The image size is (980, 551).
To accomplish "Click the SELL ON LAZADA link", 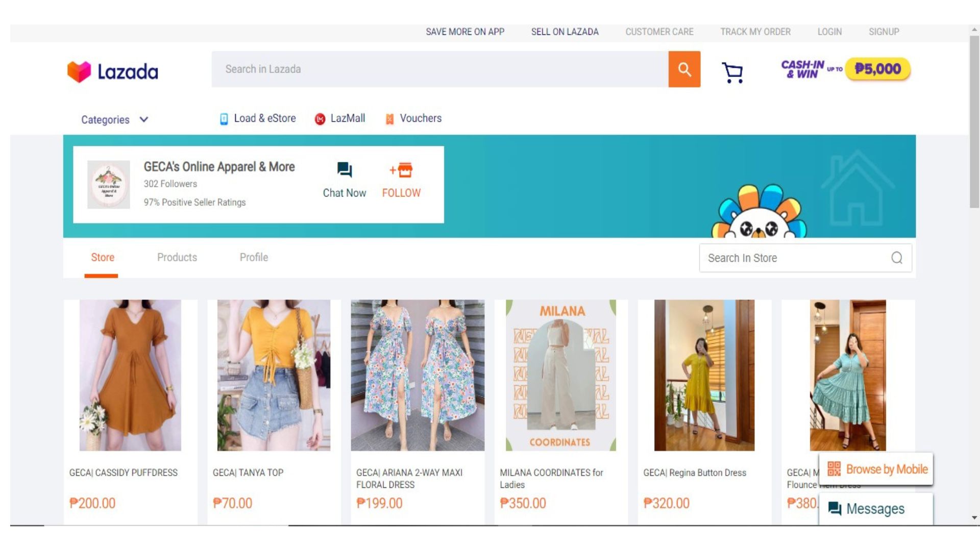I will pos(565,32).
